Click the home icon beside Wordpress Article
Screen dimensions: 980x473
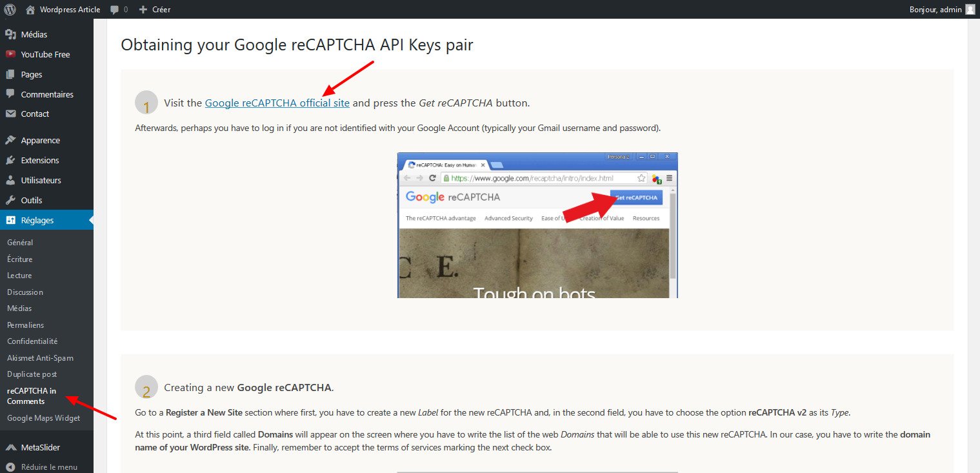click(30, 10)
